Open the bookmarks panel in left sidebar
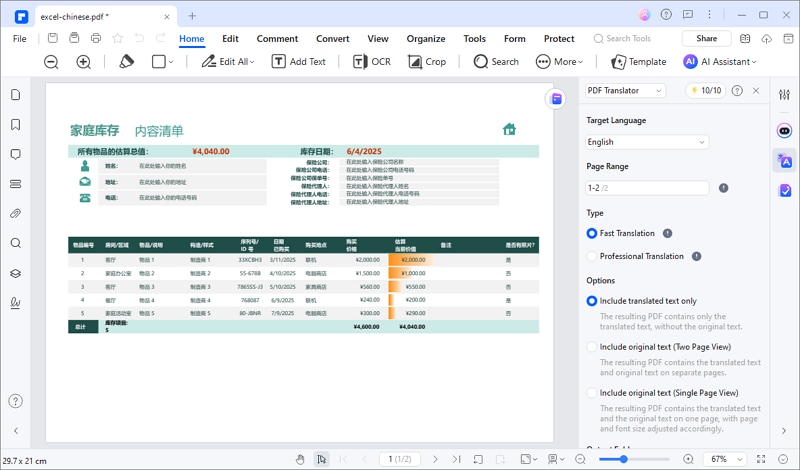Screen dimensions: 800x470 pos(16,125)
